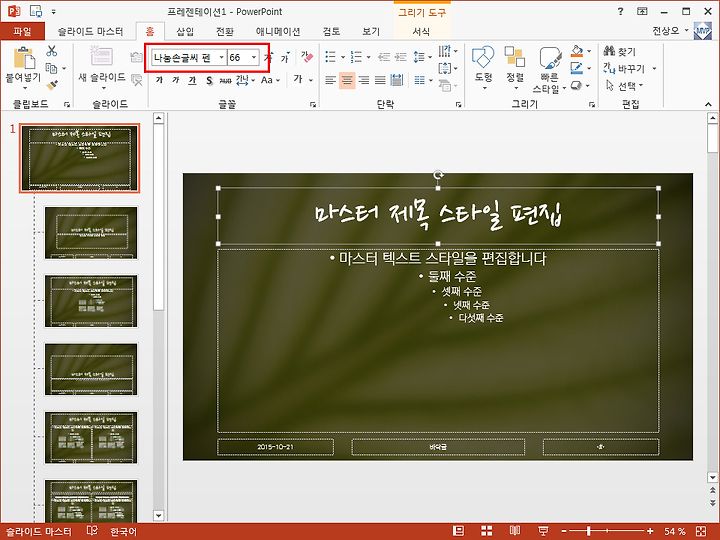Switch to View (보기) tab

click(371, 31)
